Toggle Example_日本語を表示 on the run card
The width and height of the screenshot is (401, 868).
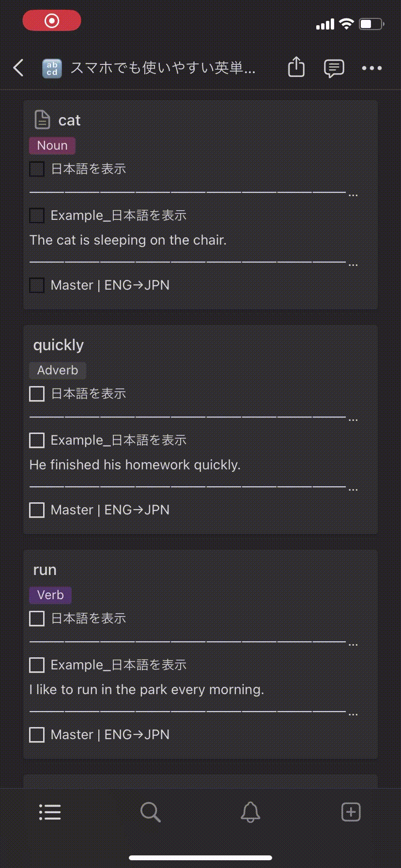pyautogui.click(x=37, y=665)
